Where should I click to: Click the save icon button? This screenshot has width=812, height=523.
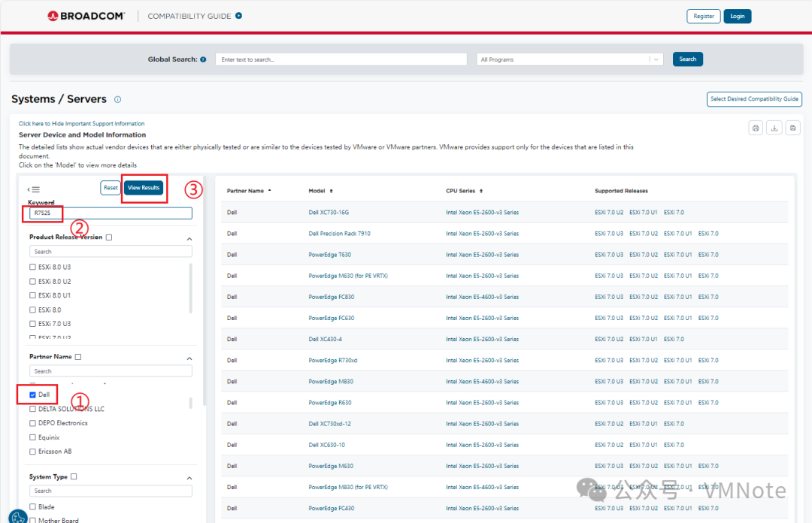tap(793, 128)
